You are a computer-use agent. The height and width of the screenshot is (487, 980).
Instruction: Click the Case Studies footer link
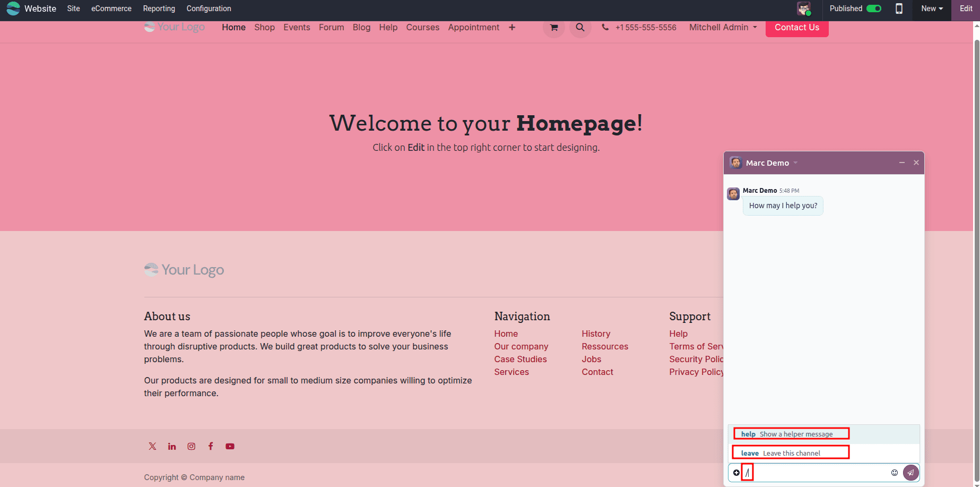pyautogui.click(x=520, y=359)
